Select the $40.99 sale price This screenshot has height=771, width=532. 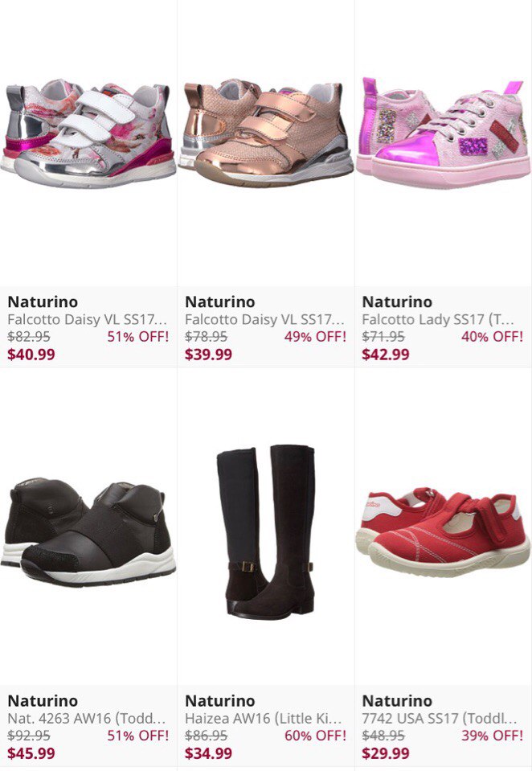point(31,355)
